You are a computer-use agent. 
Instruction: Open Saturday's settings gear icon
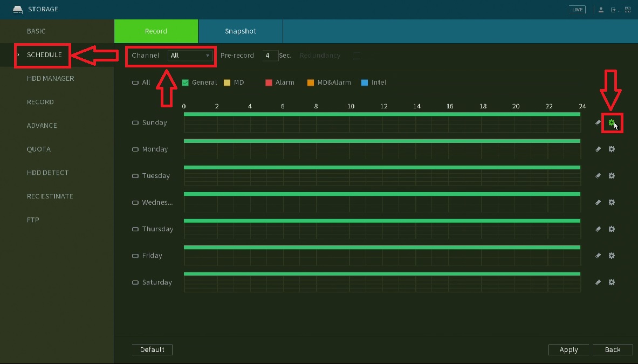coord(612,282)
